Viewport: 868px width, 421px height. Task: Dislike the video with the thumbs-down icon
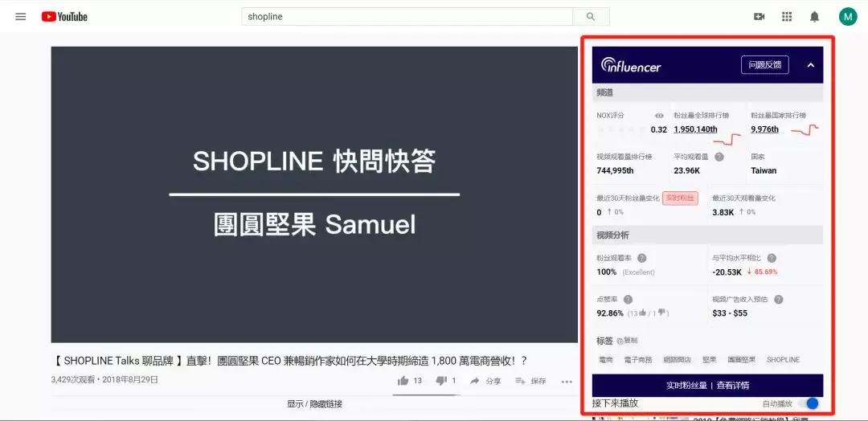(441, 381)
